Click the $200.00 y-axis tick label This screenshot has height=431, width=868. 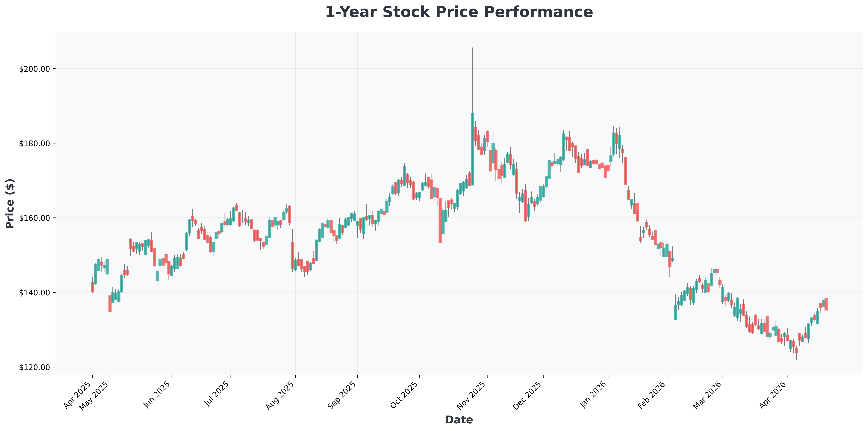[x=35, y=69]
